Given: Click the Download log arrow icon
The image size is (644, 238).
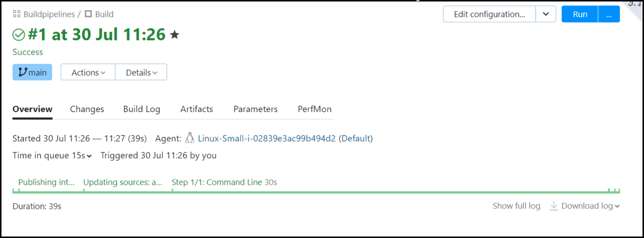Looking at the screenshot, I should point(554,206).
